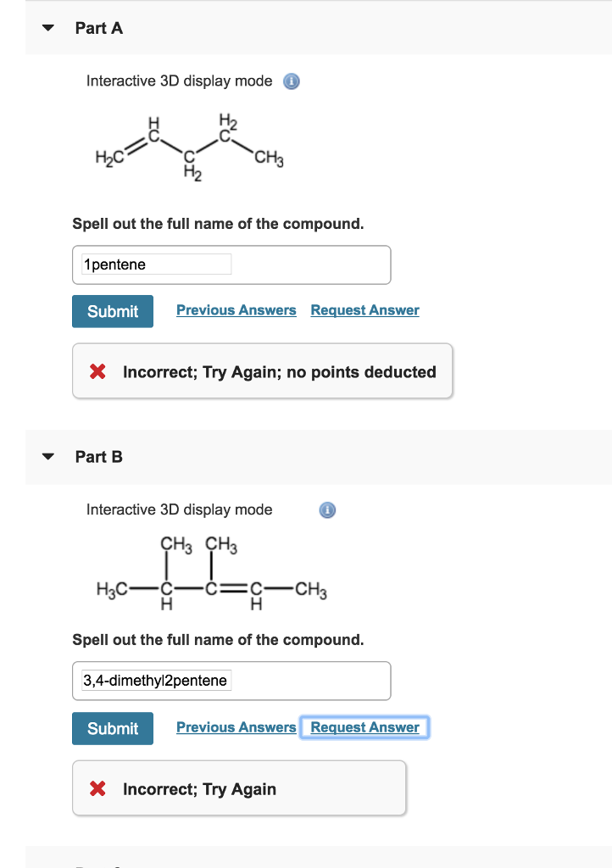Open Previous Answers for Part A

[x=236, y=310]
